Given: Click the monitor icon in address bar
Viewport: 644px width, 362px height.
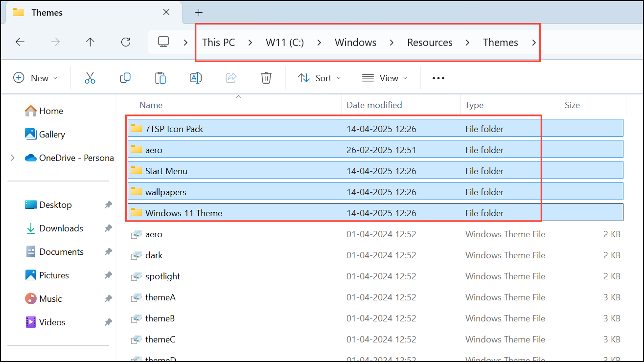Looking at the screenshot, I should 163,42.
